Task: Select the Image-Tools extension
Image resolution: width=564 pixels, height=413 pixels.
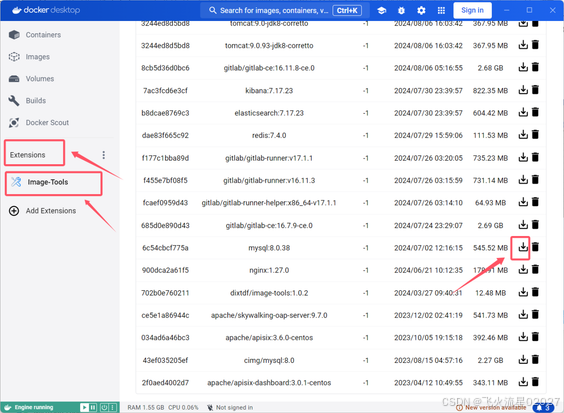Action: [54, 182]
